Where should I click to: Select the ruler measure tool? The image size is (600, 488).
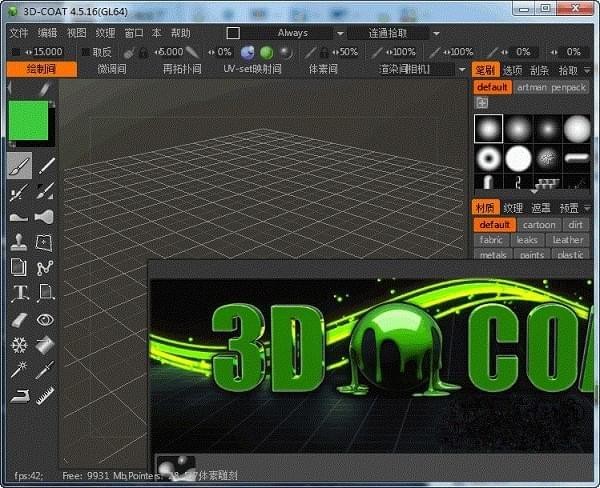pos(45,397)
